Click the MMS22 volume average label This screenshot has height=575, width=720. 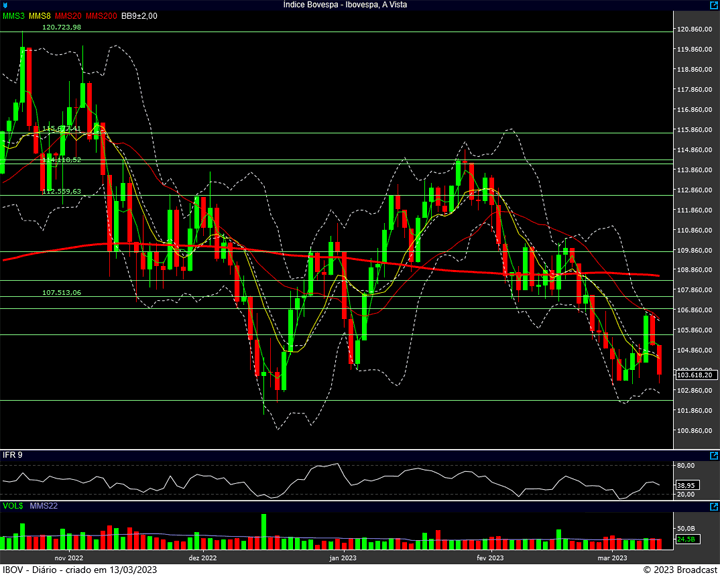44,506
